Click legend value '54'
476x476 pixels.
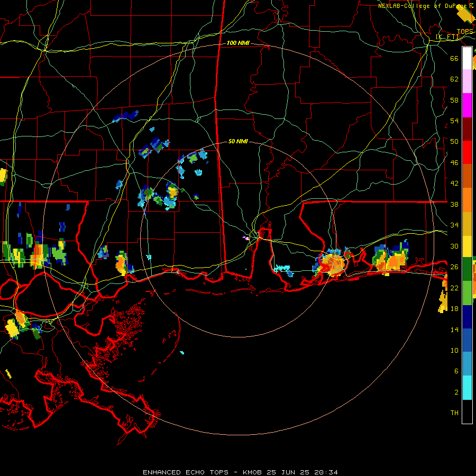454,121
